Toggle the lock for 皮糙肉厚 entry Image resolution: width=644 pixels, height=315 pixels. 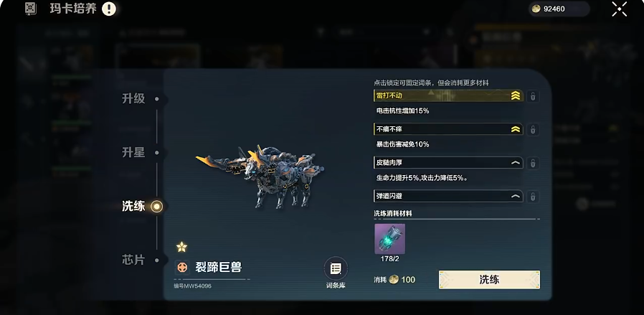533,163
